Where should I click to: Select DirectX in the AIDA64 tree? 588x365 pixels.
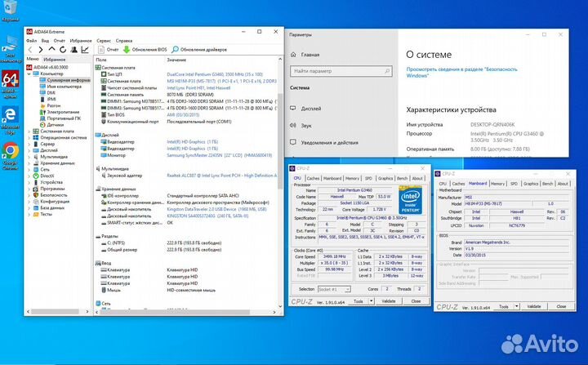pos(47,176)
